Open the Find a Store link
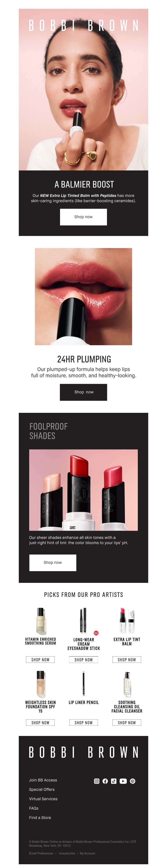 pyautogui.click(x=40, y=818)
